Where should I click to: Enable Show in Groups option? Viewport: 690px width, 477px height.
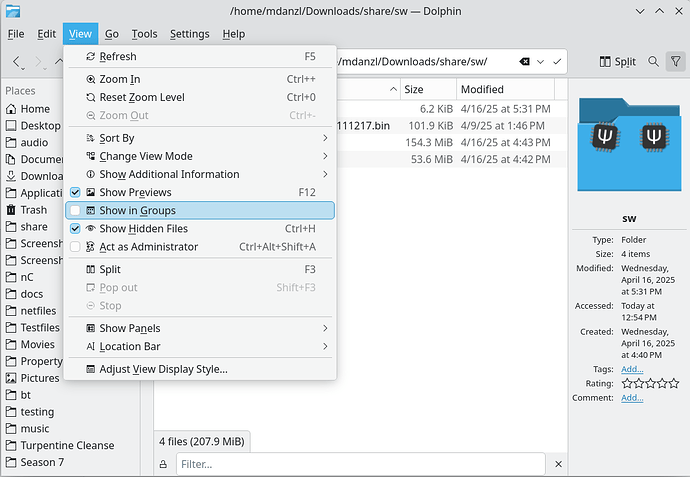point(200,210)
